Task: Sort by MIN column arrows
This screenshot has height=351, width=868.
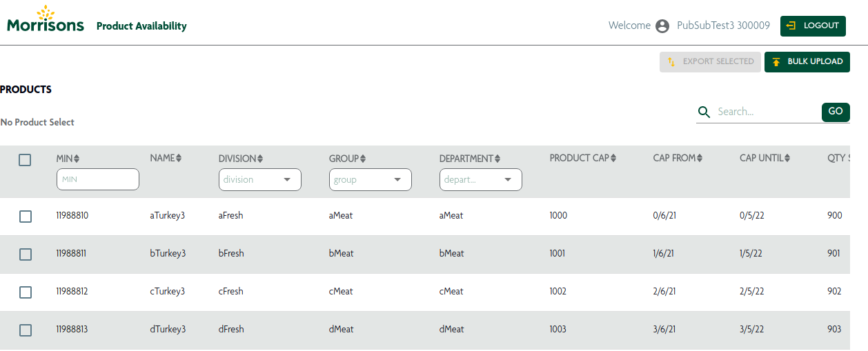Action: [77, 159]
